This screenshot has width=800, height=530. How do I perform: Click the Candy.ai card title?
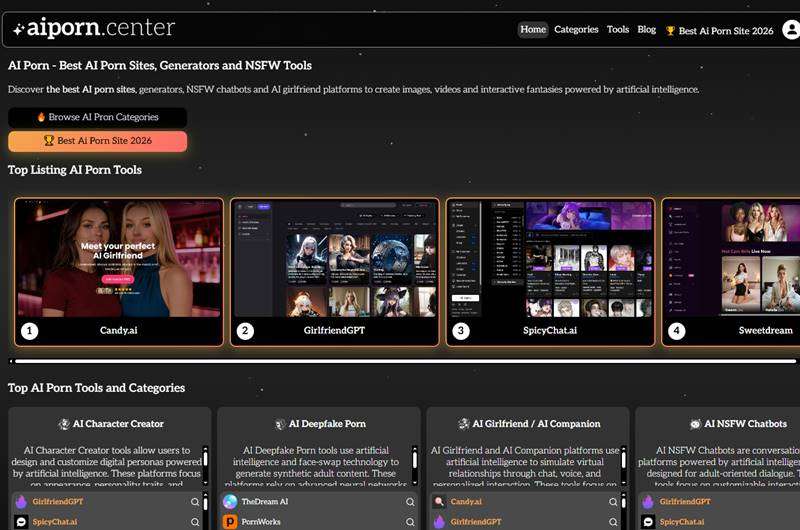119,331
